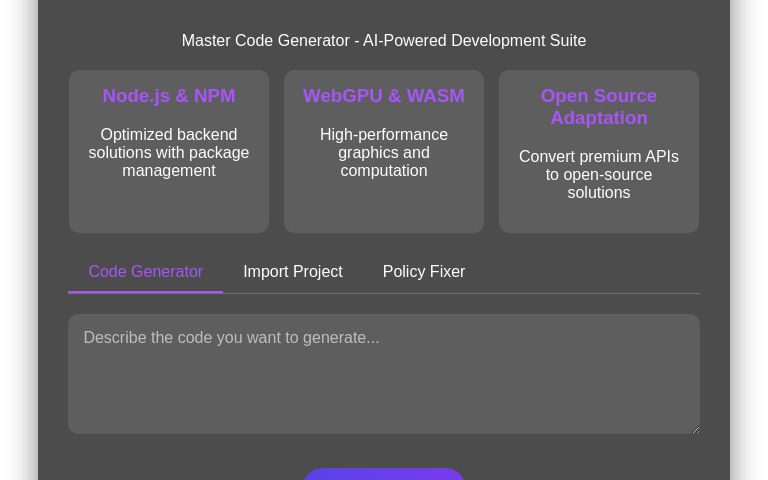Click blank space below the Node.js card text
Screen dimensions: 768x480
pos(169,207)
